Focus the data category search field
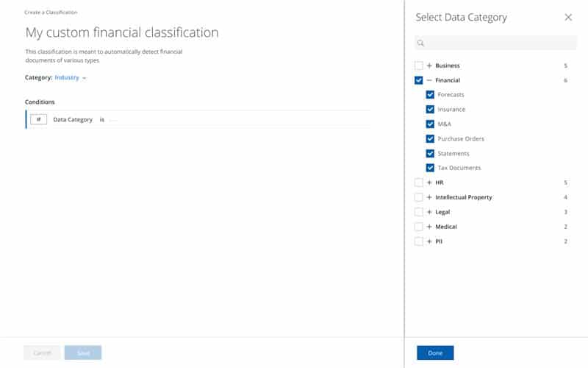 [x=500, y=43]
